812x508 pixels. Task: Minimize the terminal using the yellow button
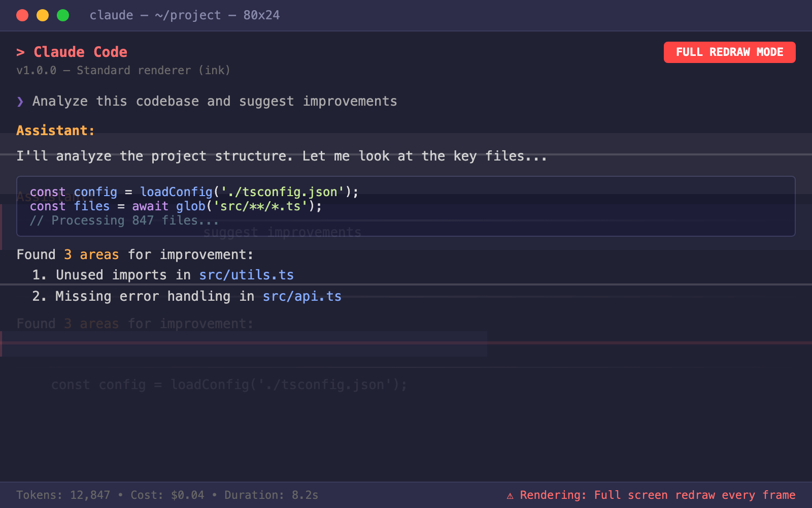[x=43, y=15]
